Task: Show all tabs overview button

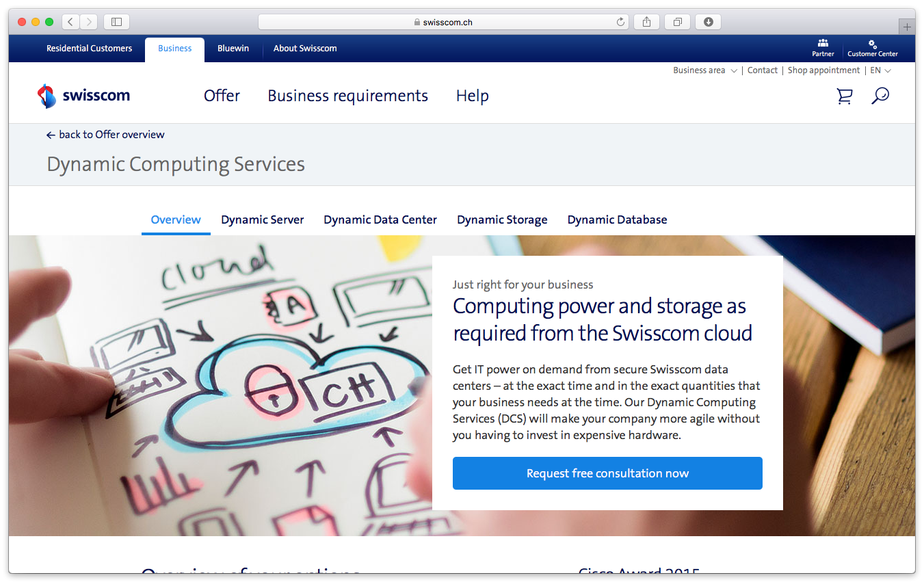Action: [x=677, y=22]
